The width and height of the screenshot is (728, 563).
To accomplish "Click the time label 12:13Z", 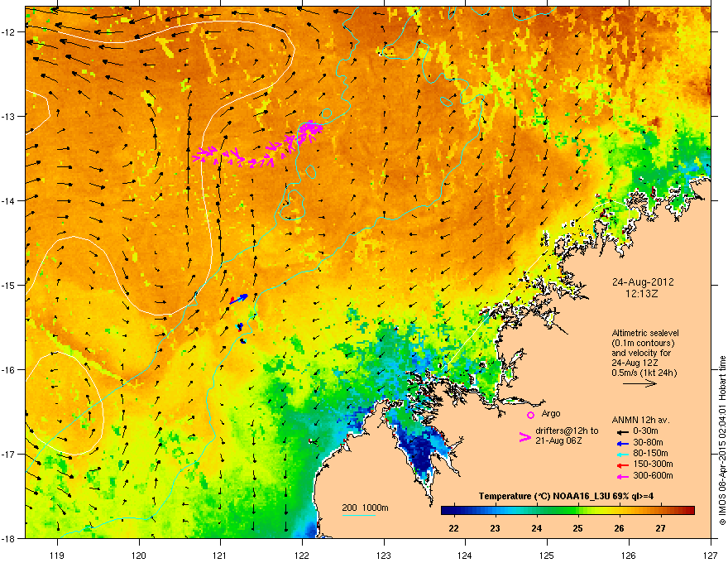I will click(x=642, y=294).
